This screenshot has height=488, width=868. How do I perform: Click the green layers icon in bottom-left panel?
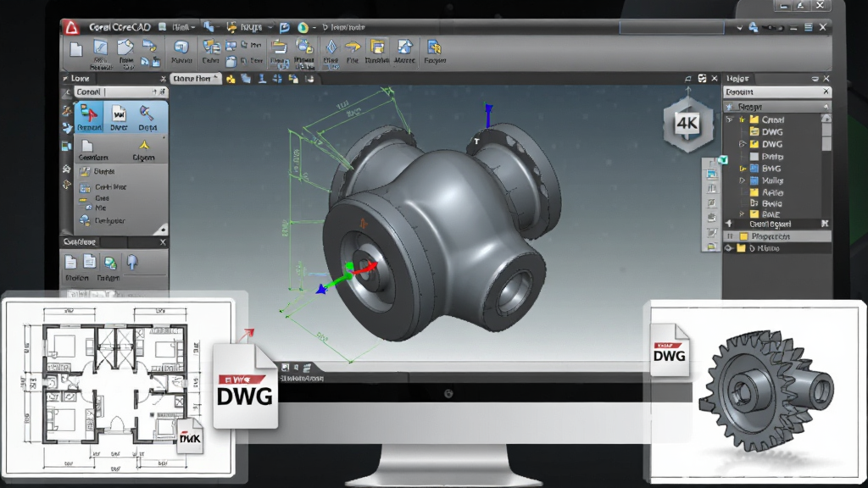click(x=110, y=263)
